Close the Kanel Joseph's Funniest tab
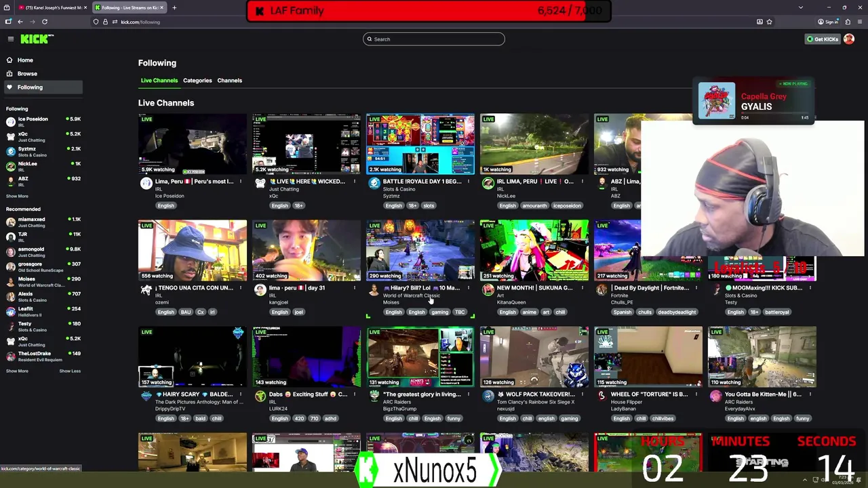 click(x=85, y=7)
